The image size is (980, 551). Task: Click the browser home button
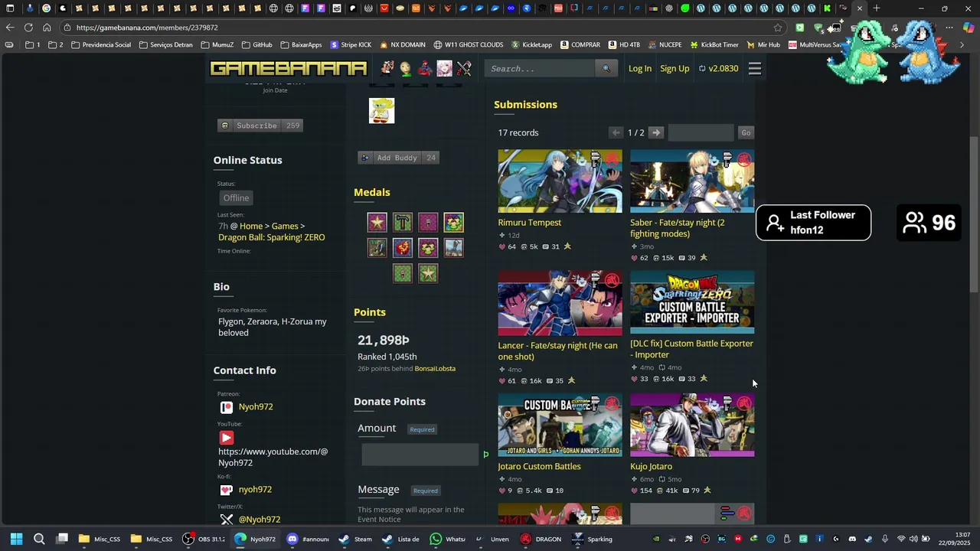[47, 28]
